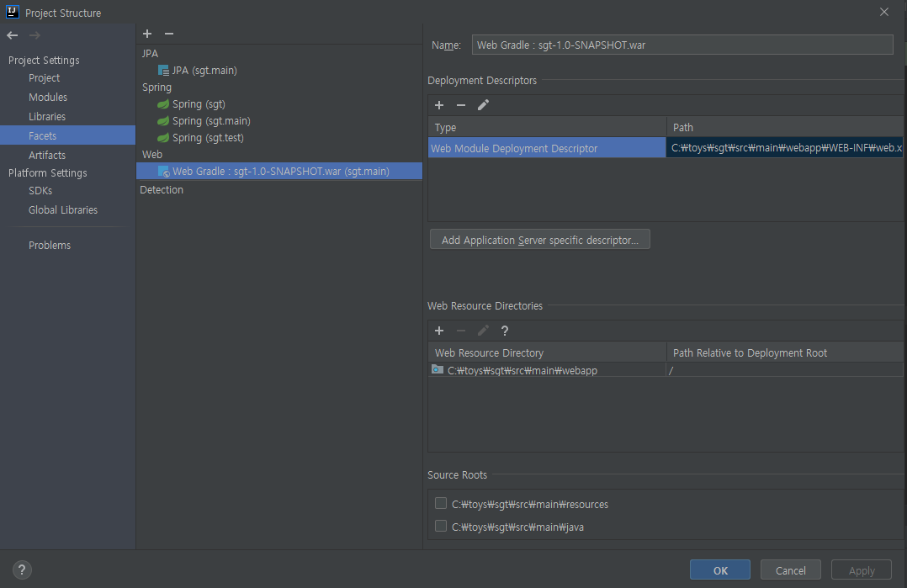Click the web.xml path cell
907x588 pixels.
tap(785, 147)
